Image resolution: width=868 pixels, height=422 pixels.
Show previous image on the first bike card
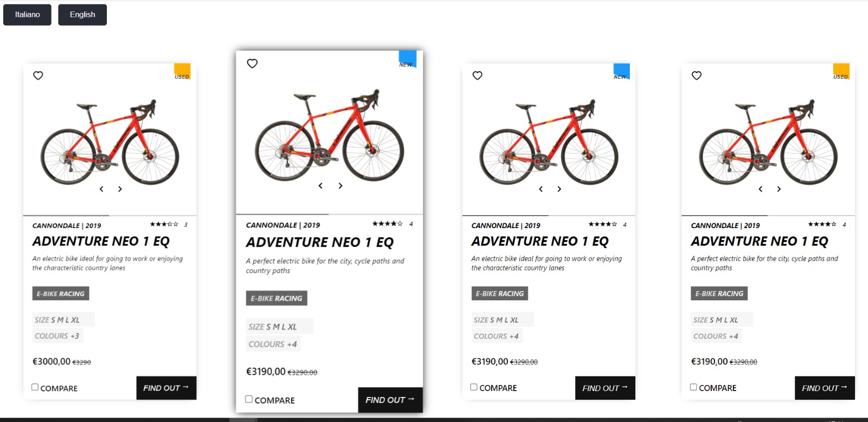[x=101, y=189]
